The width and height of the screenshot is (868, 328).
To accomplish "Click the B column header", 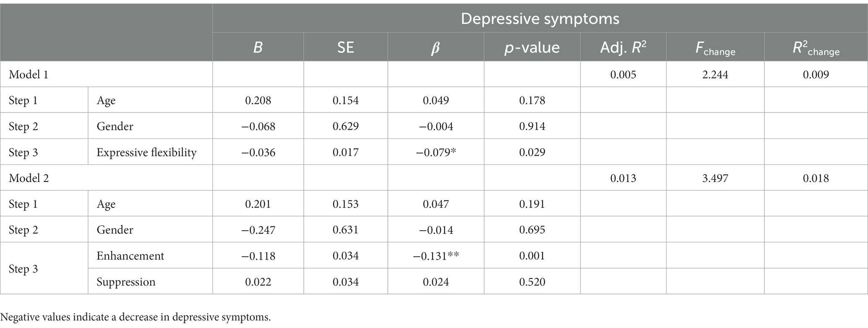I will pyautogui.click(x=258, y=47).
